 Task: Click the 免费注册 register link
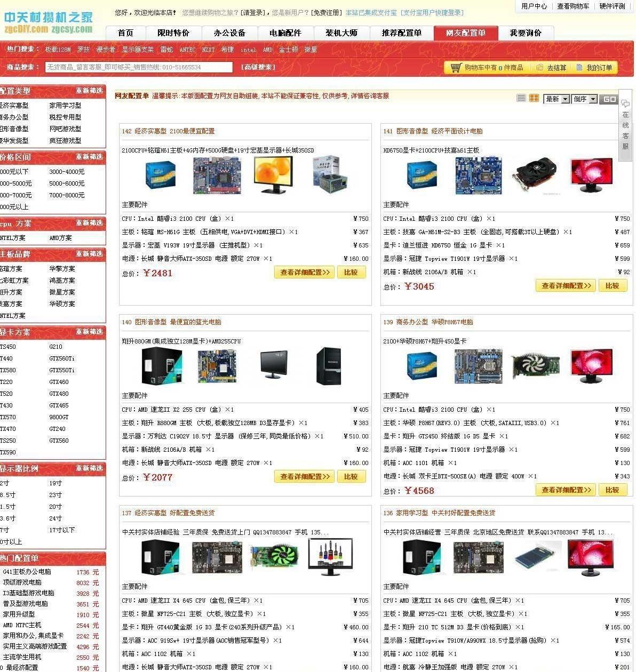(x=327, y=13)
